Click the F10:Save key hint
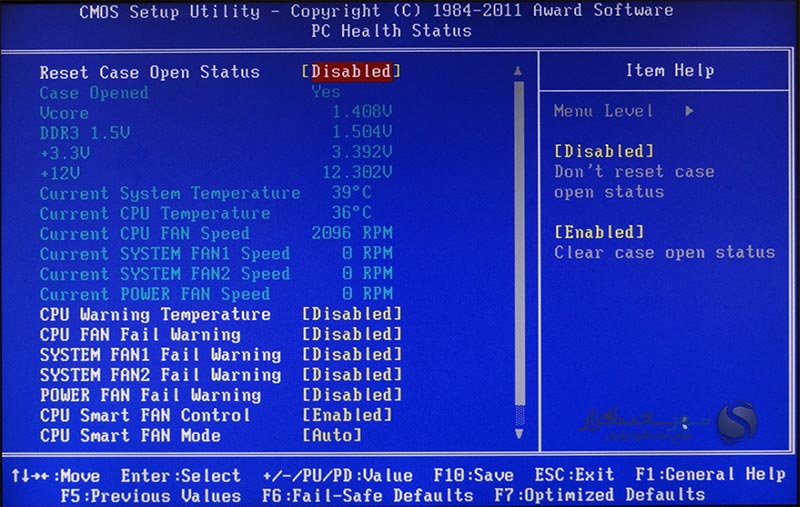 click(x=473, y=475)
